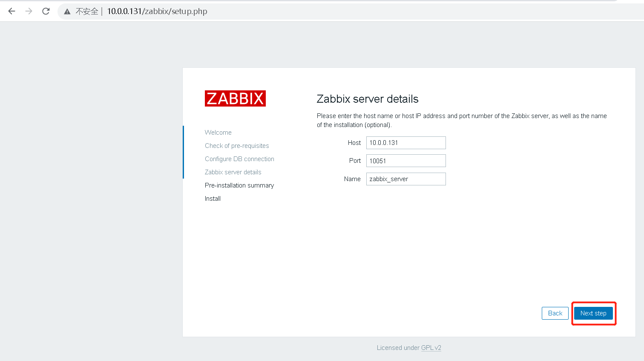Go back using the browser back arrow
This screenshot has width=644, height=361.
(x=12, y=11)
